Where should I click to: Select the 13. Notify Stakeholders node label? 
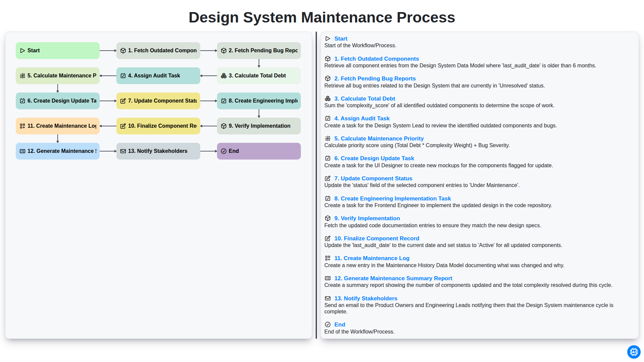pos(158,151)
